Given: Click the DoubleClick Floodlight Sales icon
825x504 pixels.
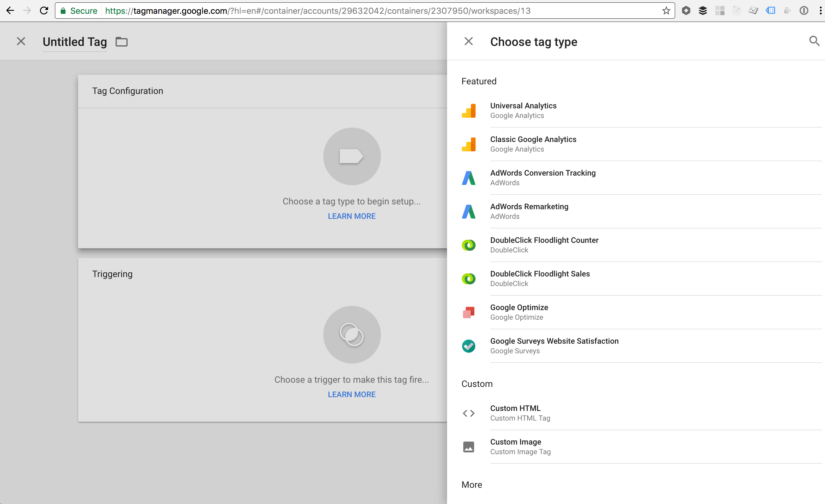Looking at the screenshot, I should coord(468,279).
